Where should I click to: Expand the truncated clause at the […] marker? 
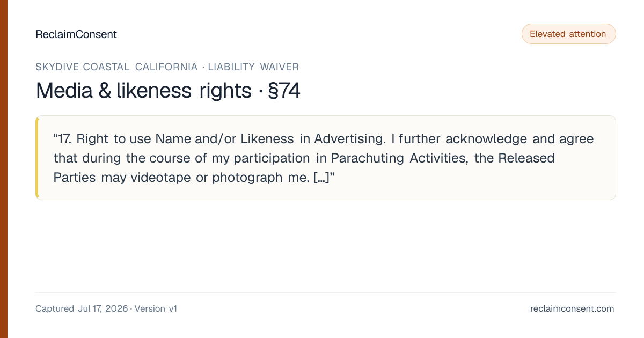point(322,178)
